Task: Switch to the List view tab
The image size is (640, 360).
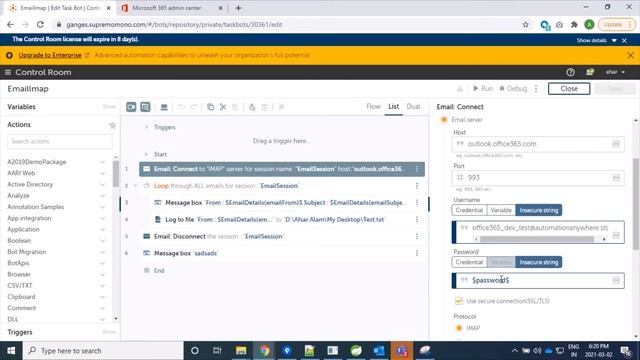Action: point(393,107)
